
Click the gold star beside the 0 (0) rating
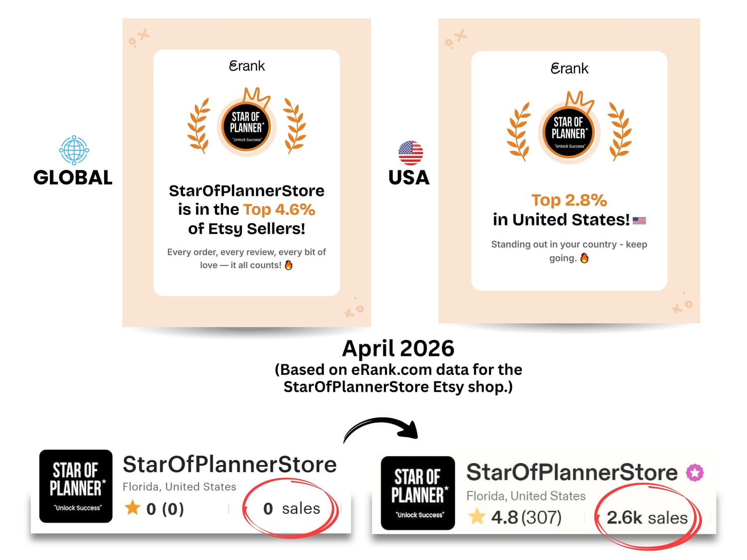(x=132, y=508)
